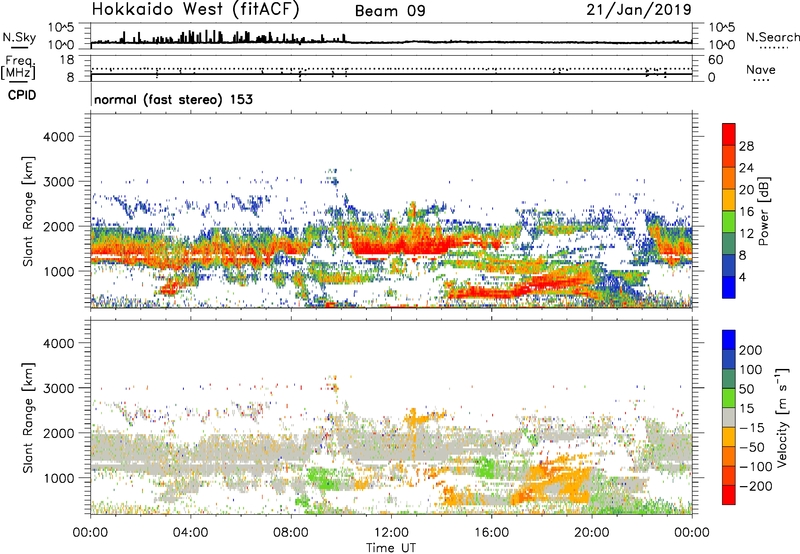This screenshot has height=554, width=800.
Task: Click the 2000 tick on velocity panel
Action: point(59,433)
